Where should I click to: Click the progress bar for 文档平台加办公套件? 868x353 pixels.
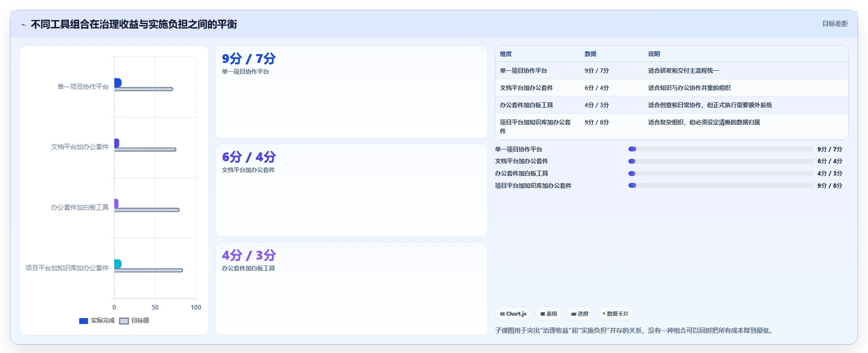tap(721, 161)
